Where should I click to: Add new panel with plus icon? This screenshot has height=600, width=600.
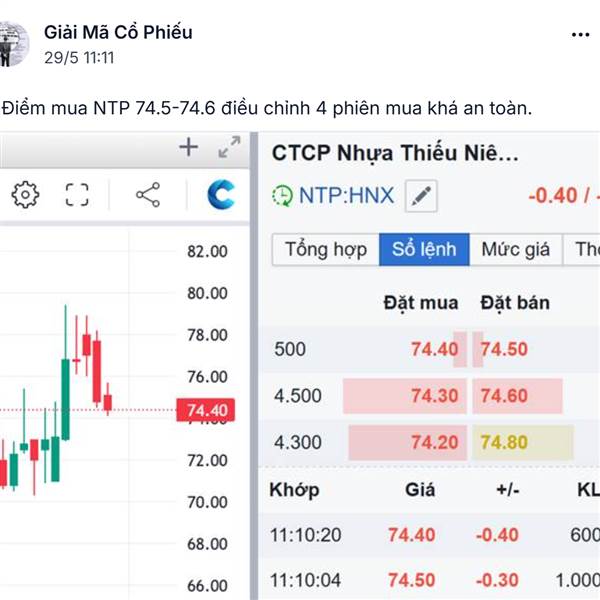coord(189,147)
